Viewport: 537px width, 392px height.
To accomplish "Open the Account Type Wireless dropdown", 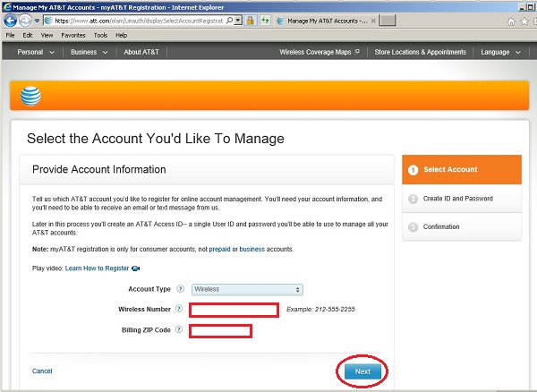I will pos(247,289).
